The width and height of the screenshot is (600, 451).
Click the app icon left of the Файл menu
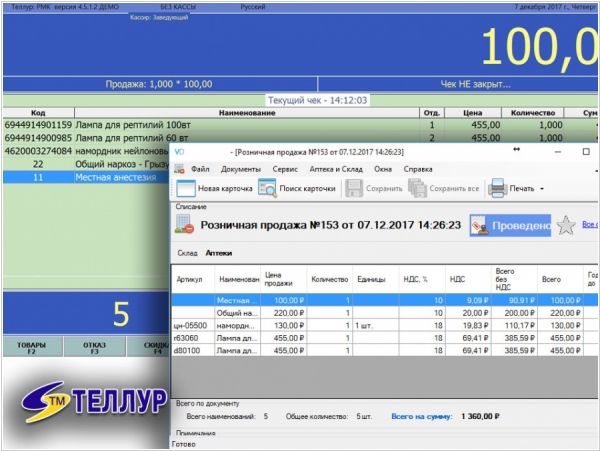[179, 169]
